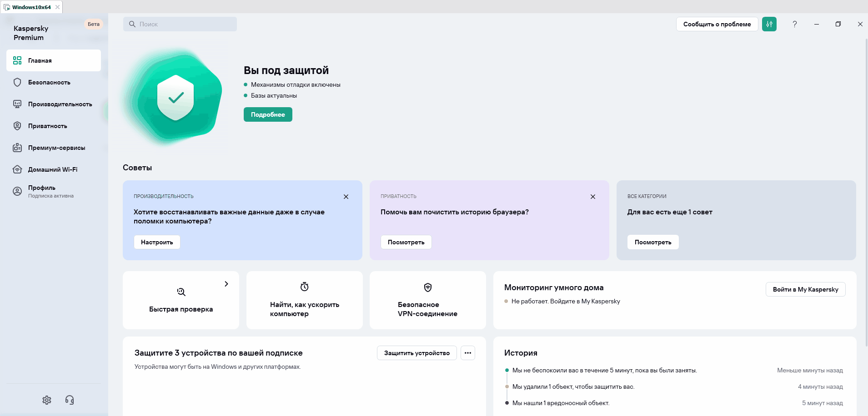Open Профиль with active subscription
The image size is (868, 416).
54,191
